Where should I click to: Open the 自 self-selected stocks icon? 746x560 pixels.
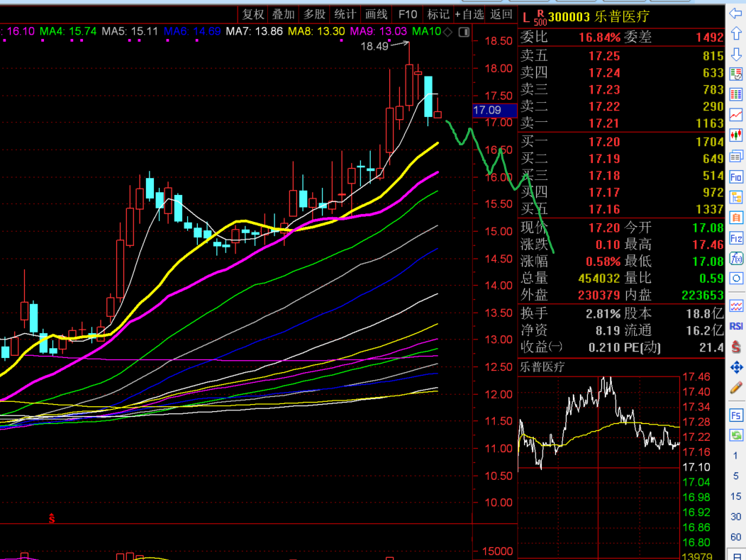(735, 218)
